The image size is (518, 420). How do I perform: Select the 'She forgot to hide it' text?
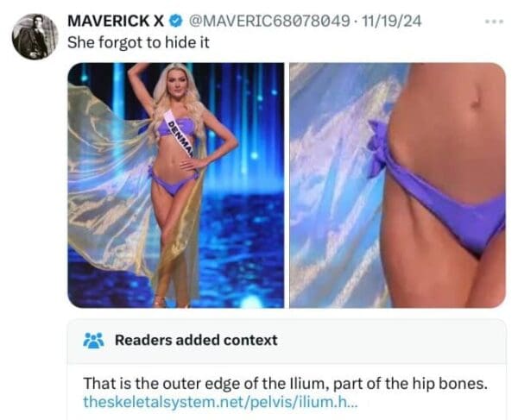[x=138, y=42]
